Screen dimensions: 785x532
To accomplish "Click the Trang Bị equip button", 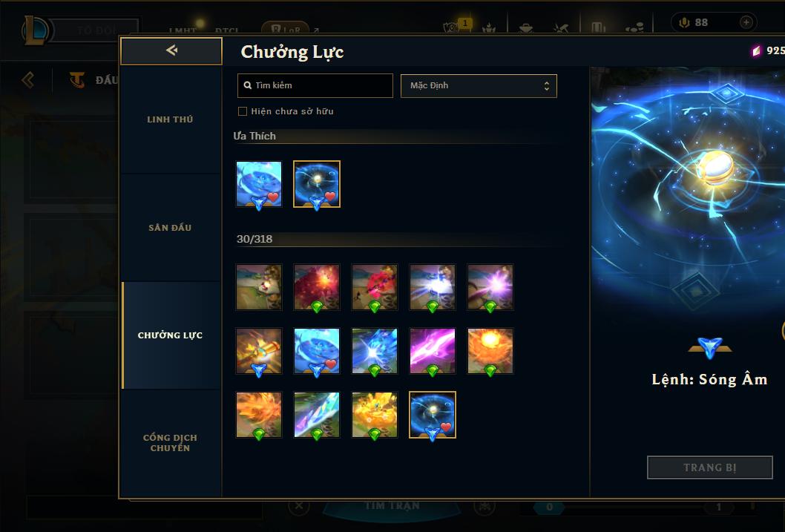I will [x=710, y=467].
